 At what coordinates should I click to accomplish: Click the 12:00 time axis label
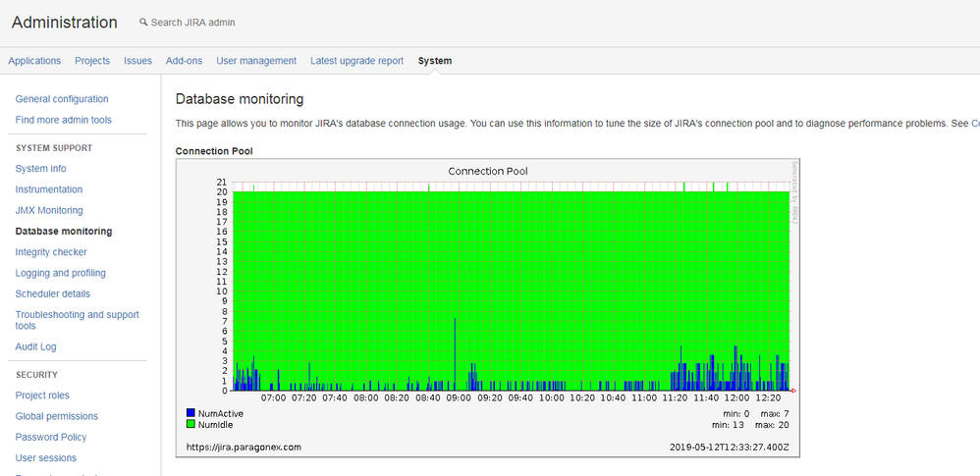click(x=736, y=397)
